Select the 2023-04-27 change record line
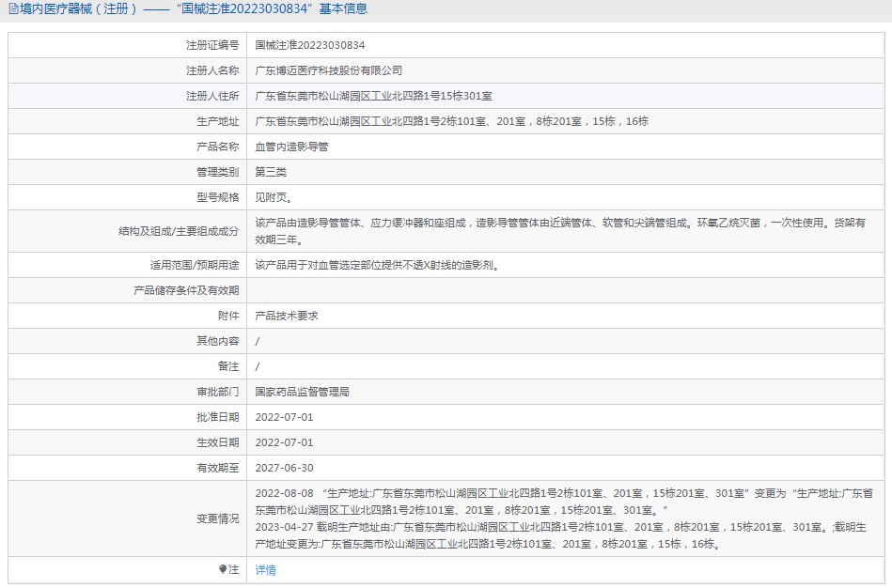This screenshot has width=892, height=588. (560, 535)
